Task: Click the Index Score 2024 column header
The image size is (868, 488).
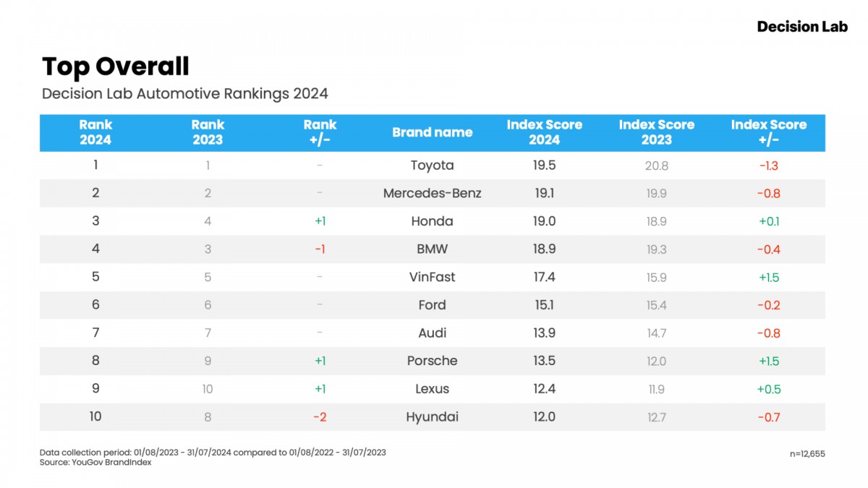Action: 544,132
